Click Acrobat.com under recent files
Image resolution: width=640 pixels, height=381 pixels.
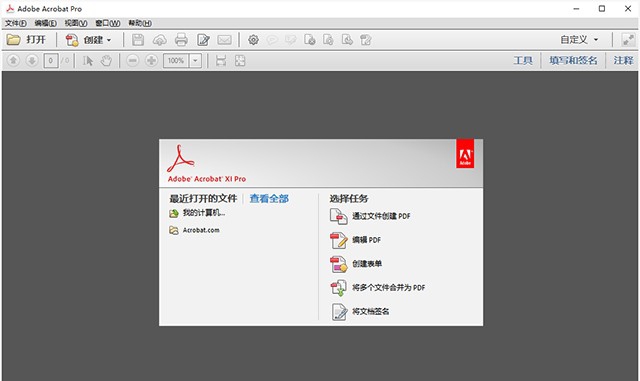click(201, 230)
